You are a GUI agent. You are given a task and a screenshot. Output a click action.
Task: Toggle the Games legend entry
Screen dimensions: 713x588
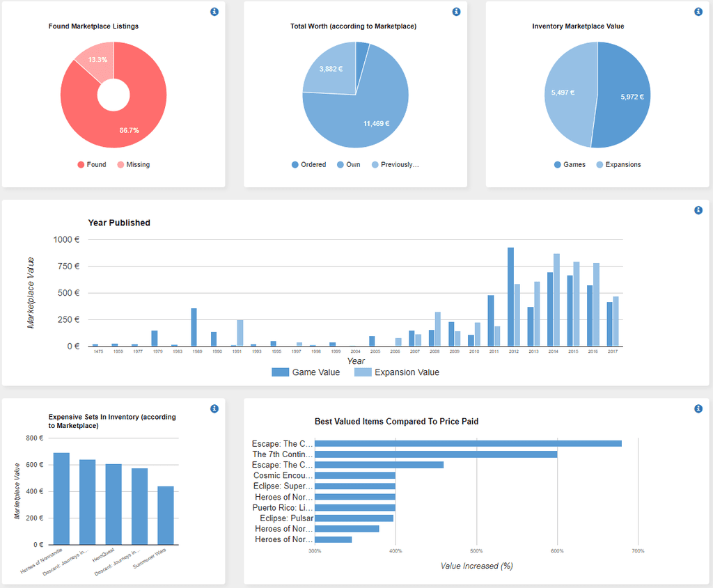tap(570, 164)
